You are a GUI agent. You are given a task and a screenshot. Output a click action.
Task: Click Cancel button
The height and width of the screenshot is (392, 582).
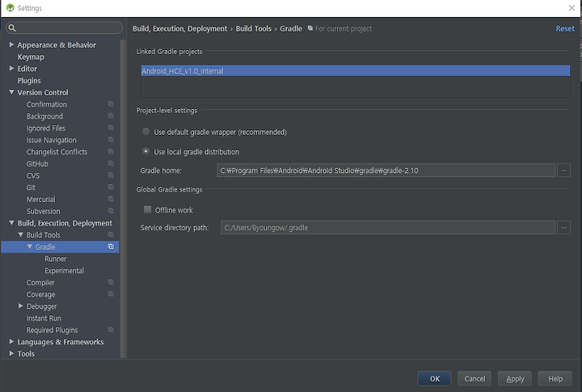pos(474,378)
